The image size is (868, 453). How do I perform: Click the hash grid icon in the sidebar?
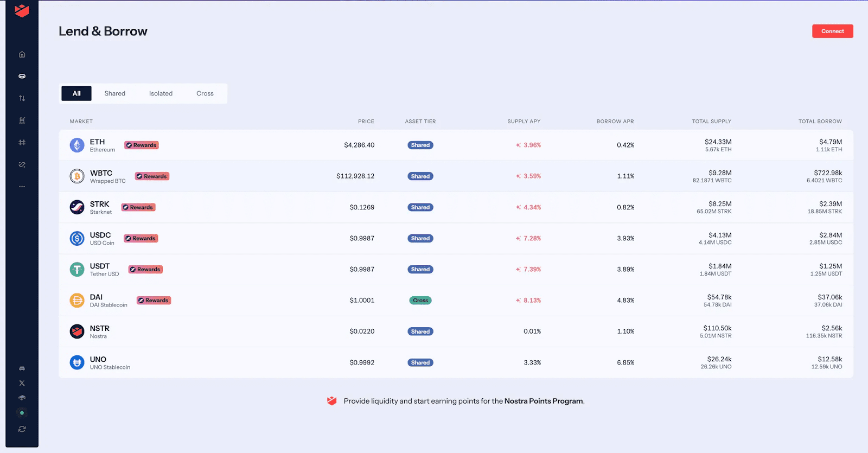tap(22, 142)
